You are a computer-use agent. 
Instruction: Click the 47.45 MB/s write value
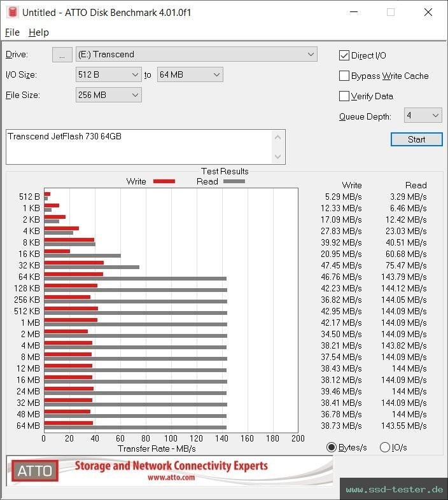[341, 265]
